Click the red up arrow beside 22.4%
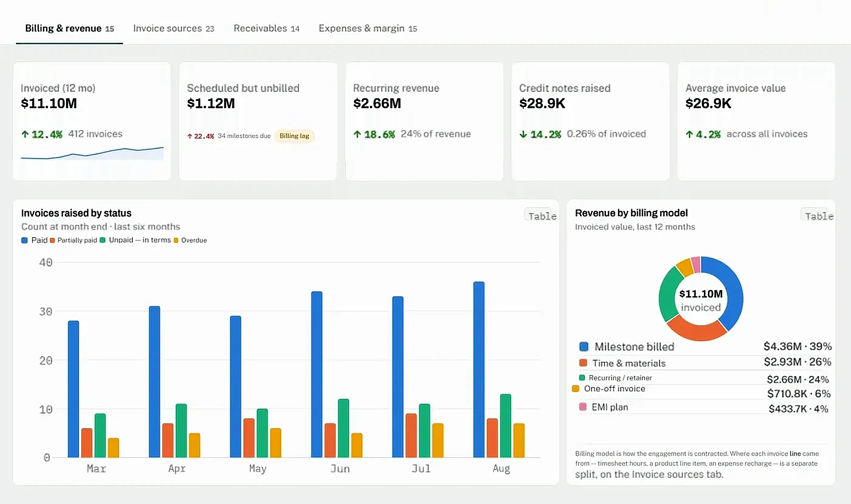 190,136
